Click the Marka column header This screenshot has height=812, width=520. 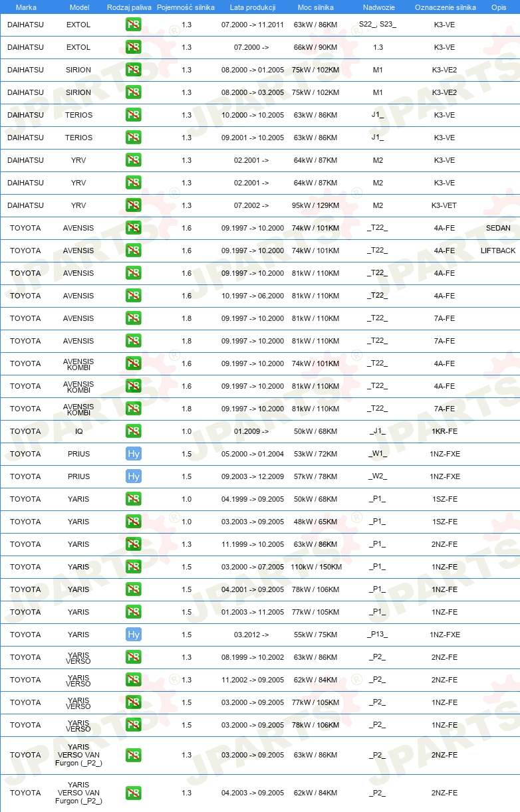click(26, 7)
